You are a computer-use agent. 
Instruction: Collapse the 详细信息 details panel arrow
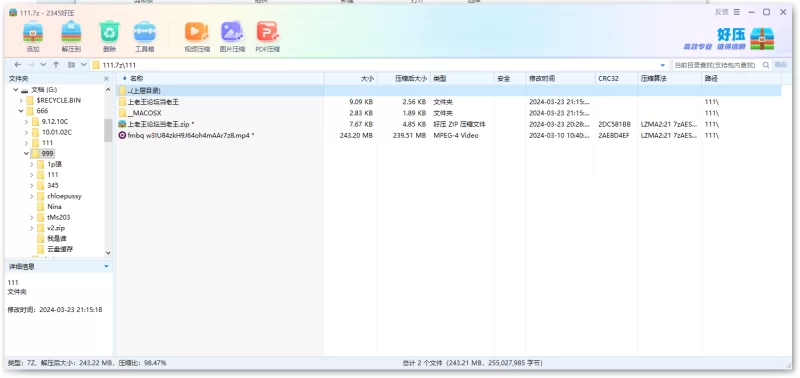(106, 266)
